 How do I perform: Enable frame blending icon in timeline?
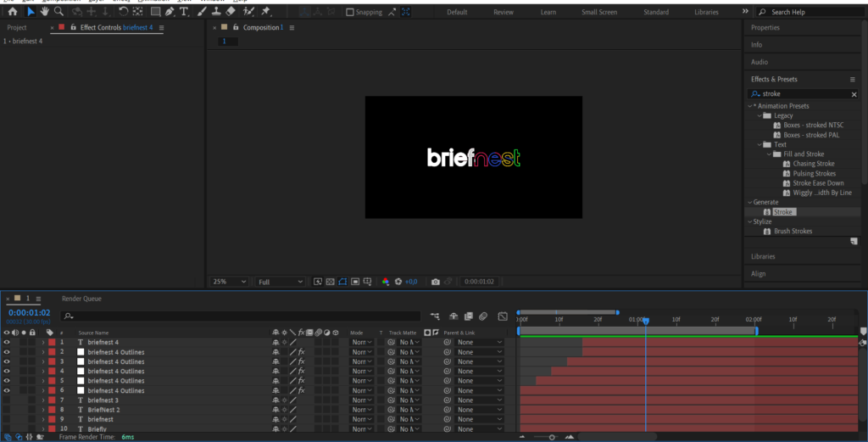pyautogui.click(x=468, y=316)
